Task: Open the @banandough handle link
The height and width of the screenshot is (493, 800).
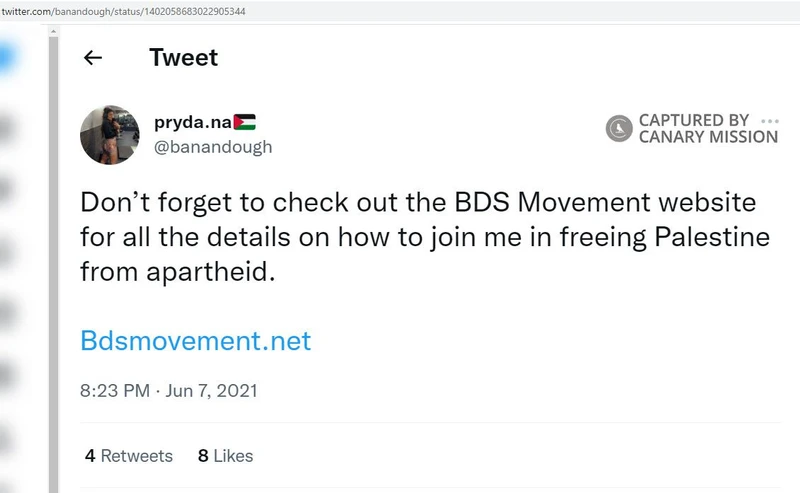Action: [212, 147]
